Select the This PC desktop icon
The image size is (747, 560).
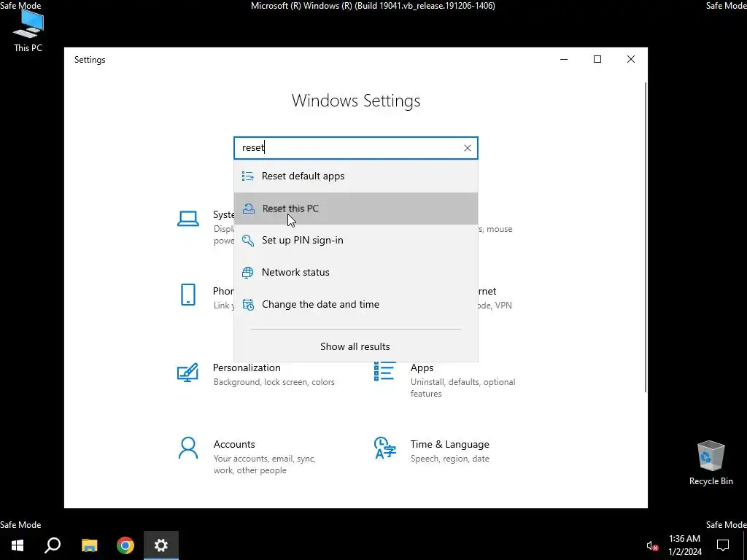click(28, 31)
